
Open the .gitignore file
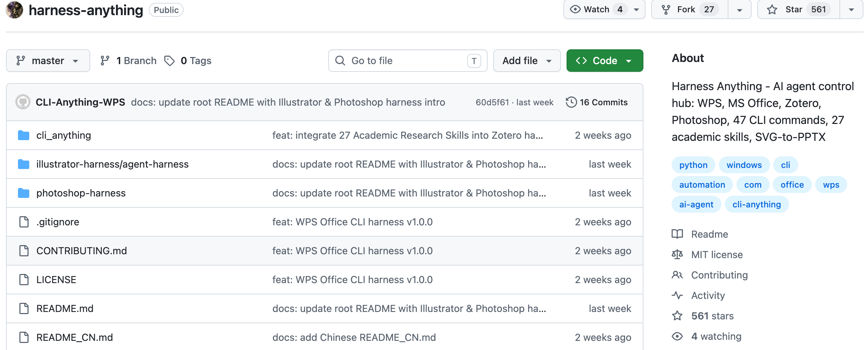pyautogui.click(x=58, y=222)
